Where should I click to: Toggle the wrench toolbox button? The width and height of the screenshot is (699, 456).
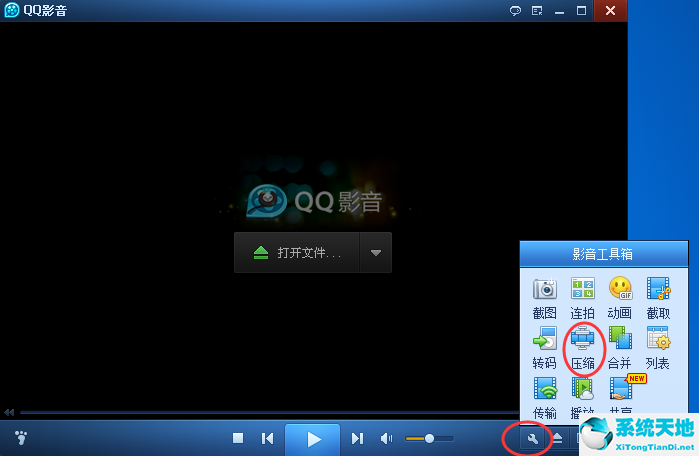coord(532,438)
